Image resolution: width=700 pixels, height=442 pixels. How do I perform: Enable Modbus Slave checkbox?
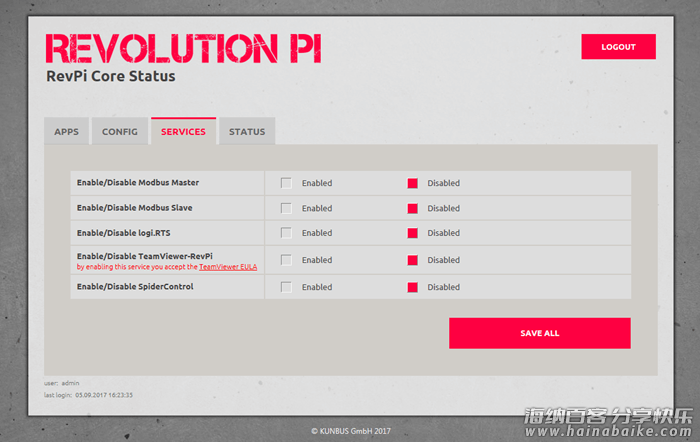pos(286,208)
